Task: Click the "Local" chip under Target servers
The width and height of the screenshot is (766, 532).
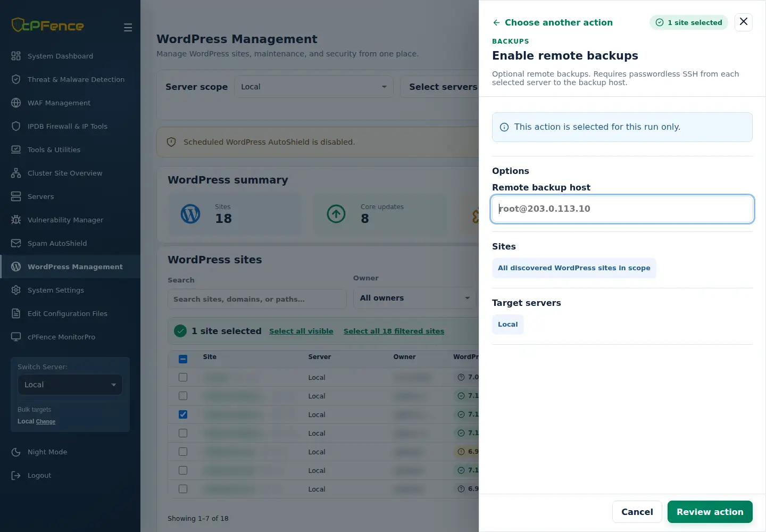Action: (x=508, y=325)
